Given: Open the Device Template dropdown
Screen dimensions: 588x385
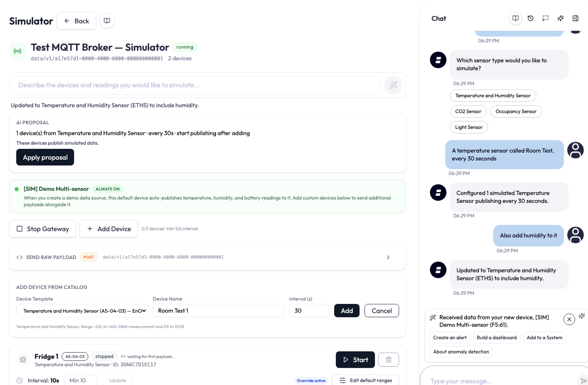Looking at the screenshot, I should click(x=82, y=311).
